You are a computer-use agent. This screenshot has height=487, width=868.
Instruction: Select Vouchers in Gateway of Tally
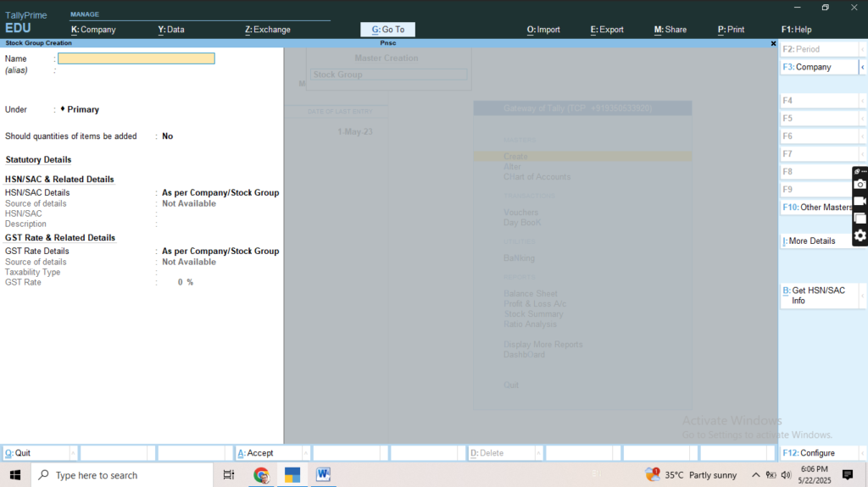pos(520,213)
